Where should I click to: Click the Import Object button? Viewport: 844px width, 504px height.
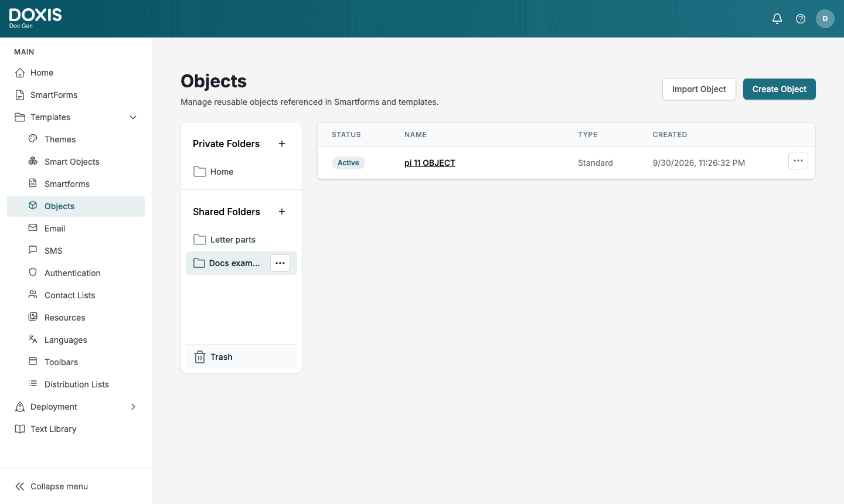(x=699, y=89)
